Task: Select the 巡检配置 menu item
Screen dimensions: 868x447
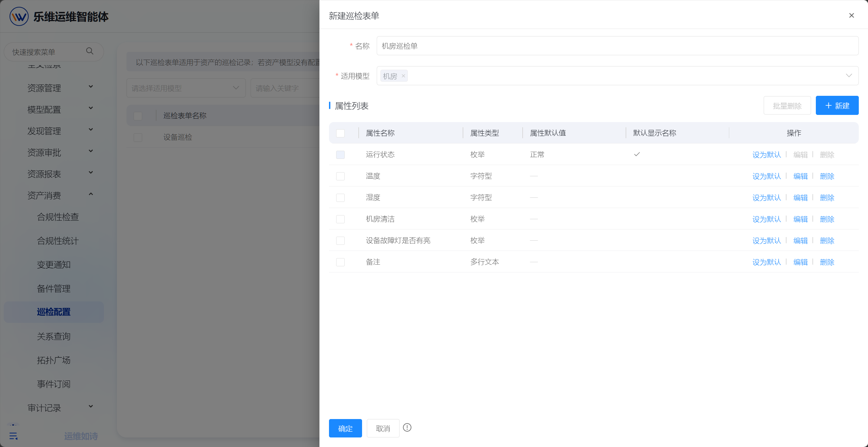Action: [54, 312]
